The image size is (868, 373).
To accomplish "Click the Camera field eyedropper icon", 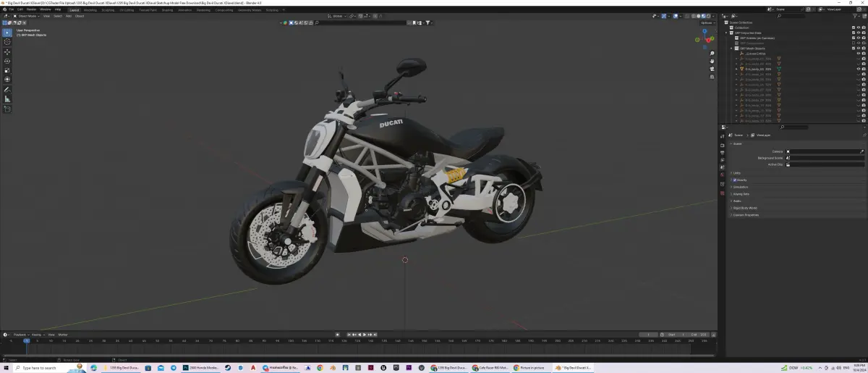I will tap(861, 151).
